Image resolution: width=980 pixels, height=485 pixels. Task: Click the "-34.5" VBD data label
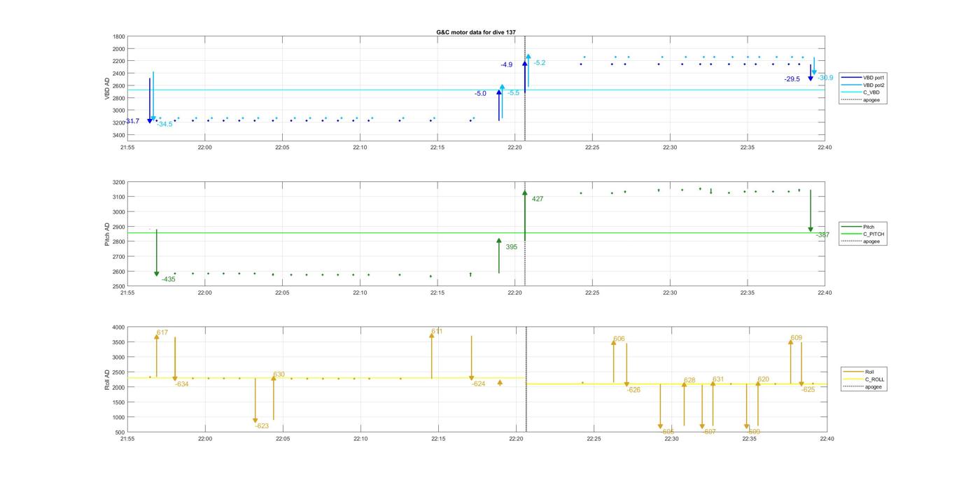click(164, 125)
